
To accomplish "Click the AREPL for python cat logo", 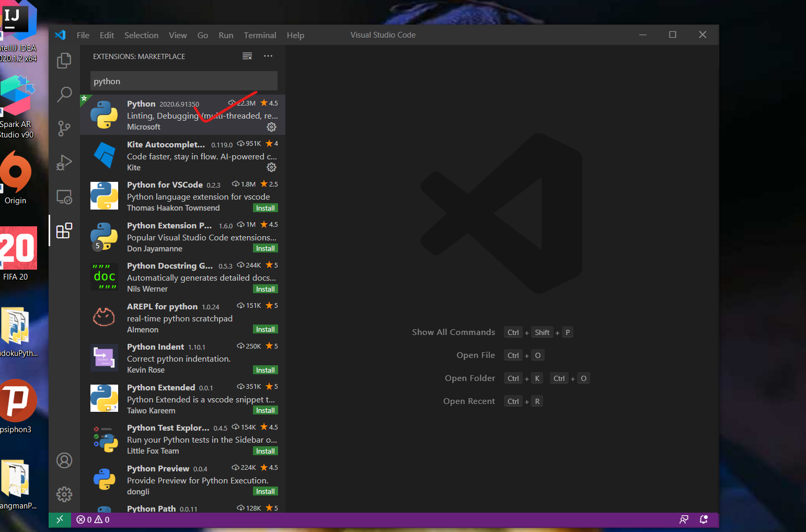I will pyautogui.click(x=104, y=317).
